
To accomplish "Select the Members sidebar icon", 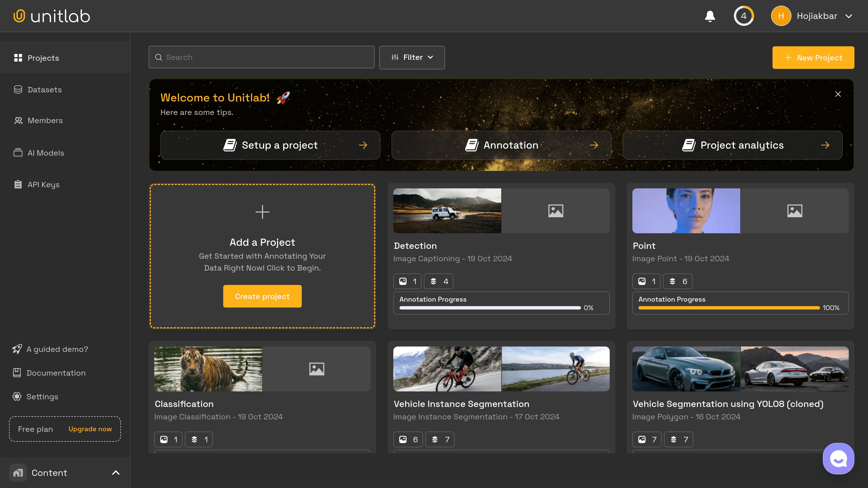I will [18, 120].
